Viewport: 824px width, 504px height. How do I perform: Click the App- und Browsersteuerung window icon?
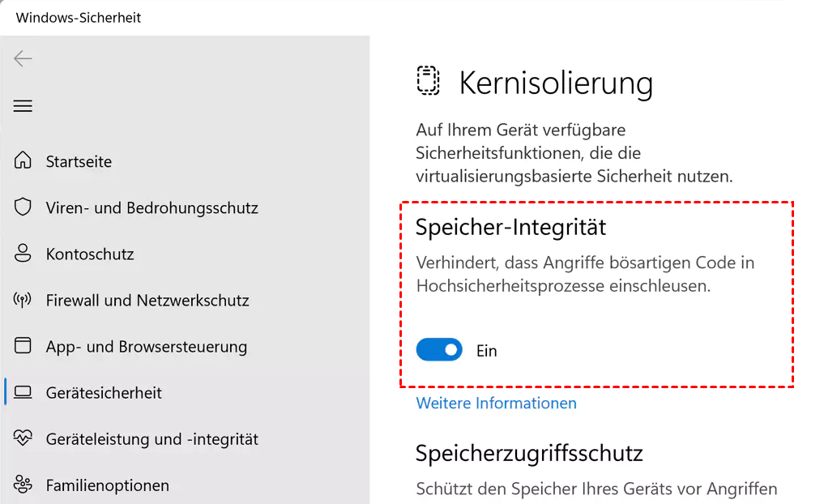click(23, 346)
